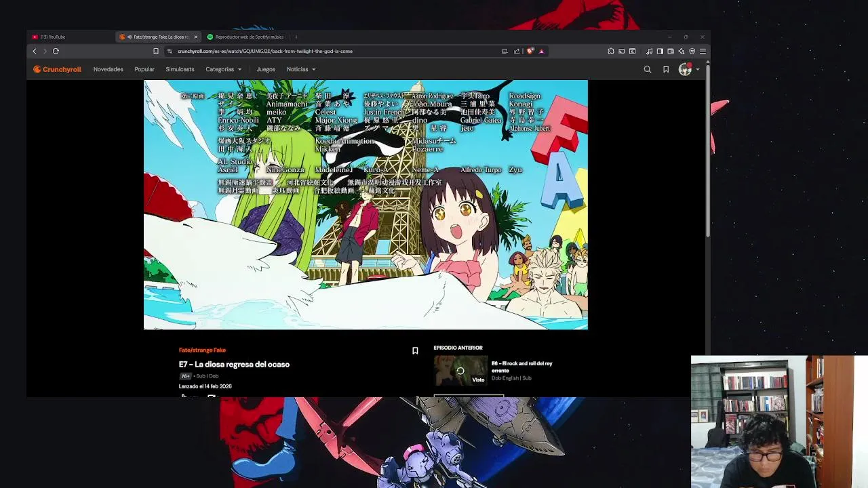Close the Fate/strange Fake tab

pos(196,37)
